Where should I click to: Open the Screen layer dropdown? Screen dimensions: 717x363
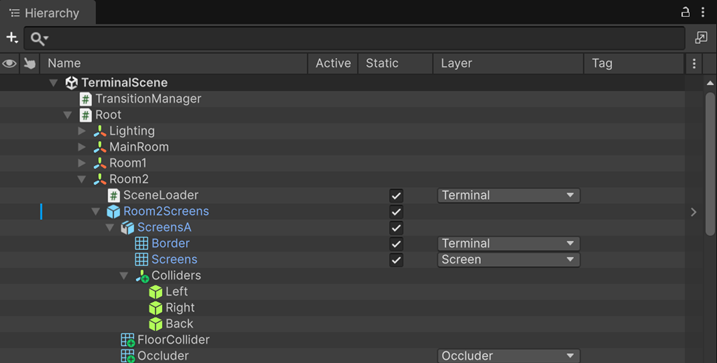[508, 260]
